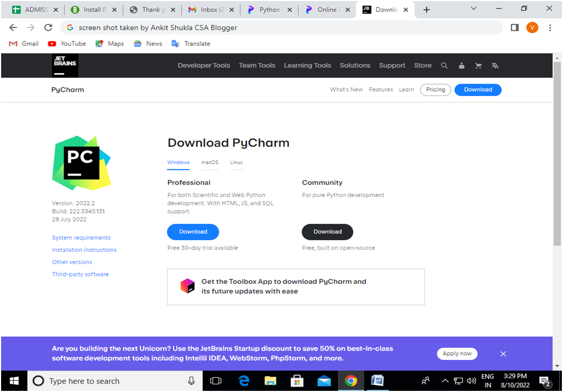Open the JetBrains account person icon

coord(462,66)
